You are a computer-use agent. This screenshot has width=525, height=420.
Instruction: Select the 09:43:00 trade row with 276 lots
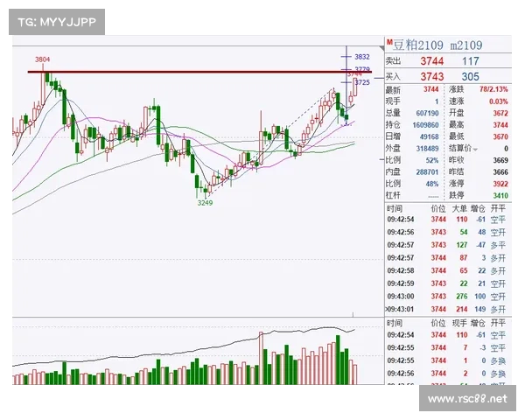[446, 297]
